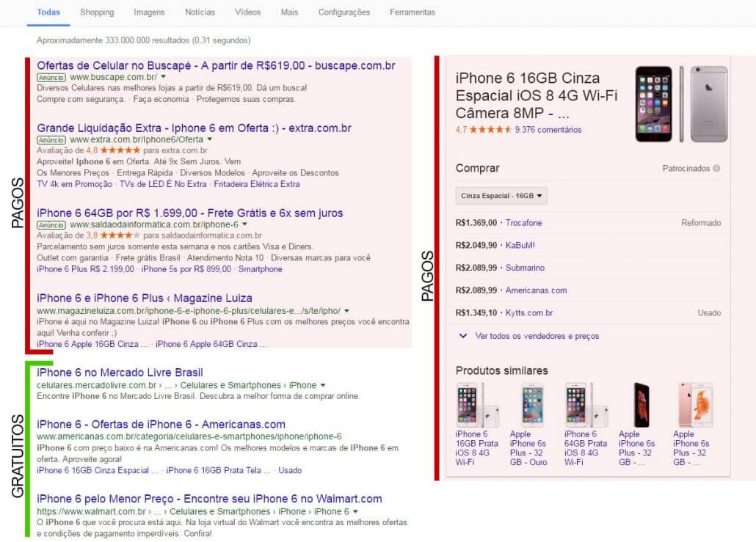Open iPhone 6 e iPhone 6 Plus Magazine Luiza result
Image resolution: width=756 pixels, height=542 pixels.
point(145,298)
